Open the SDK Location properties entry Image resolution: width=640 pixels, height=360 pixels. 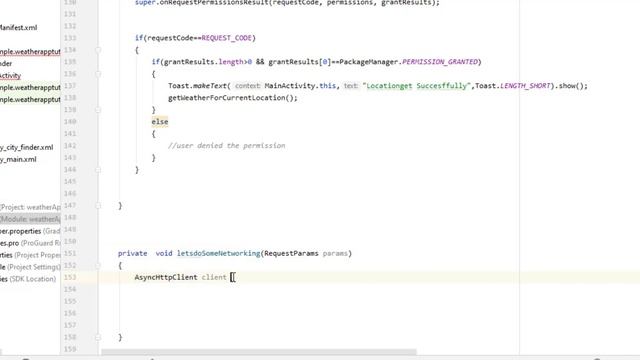(28, 279)
